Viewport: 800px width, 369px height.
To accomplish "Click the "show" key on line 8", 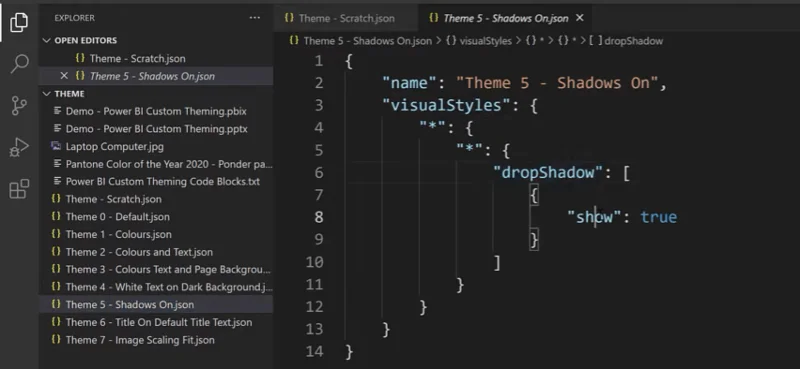I will point(594,217).
